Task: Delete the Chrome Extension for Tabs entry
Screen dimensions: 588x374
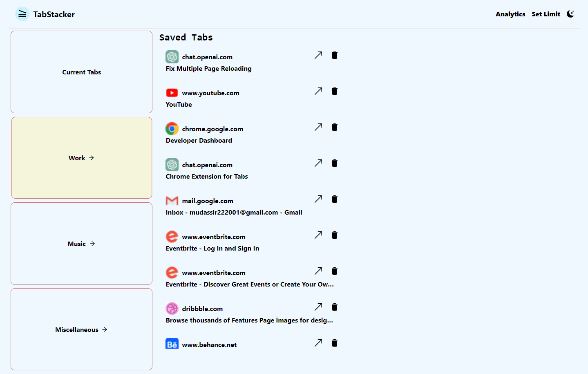Action: pos(335,163)
